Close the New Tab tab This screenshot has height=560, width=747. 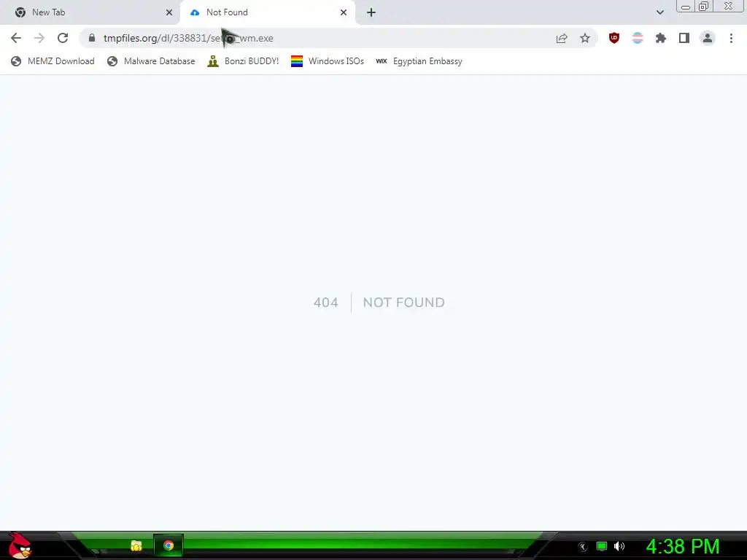(x=169, y=12)
